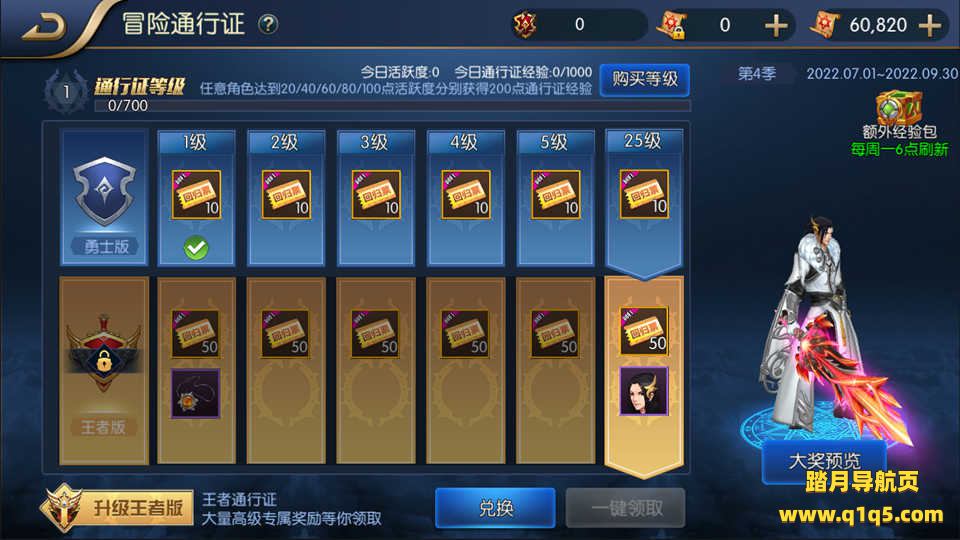Click the back arrow icon

tap(44, 26)
